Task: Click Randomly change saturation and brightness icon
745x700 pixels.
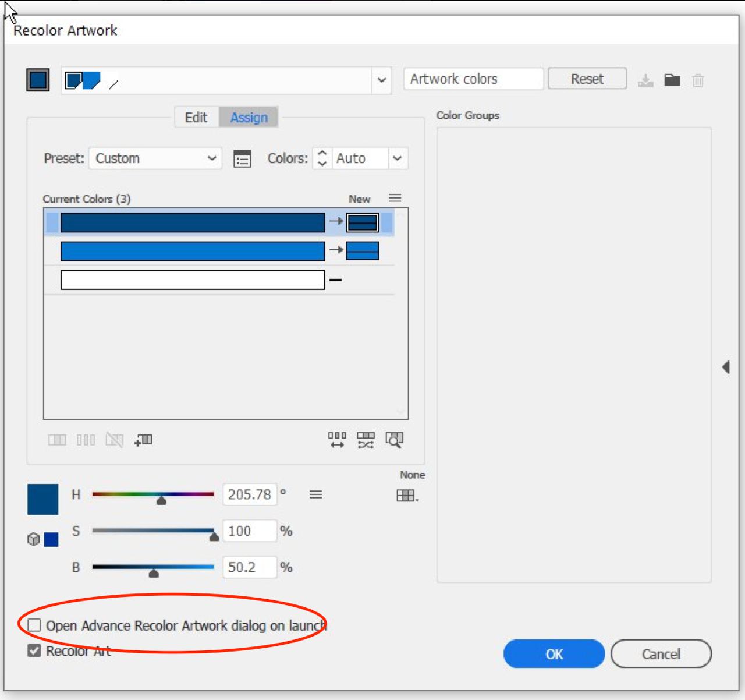Action: (366, 440)
